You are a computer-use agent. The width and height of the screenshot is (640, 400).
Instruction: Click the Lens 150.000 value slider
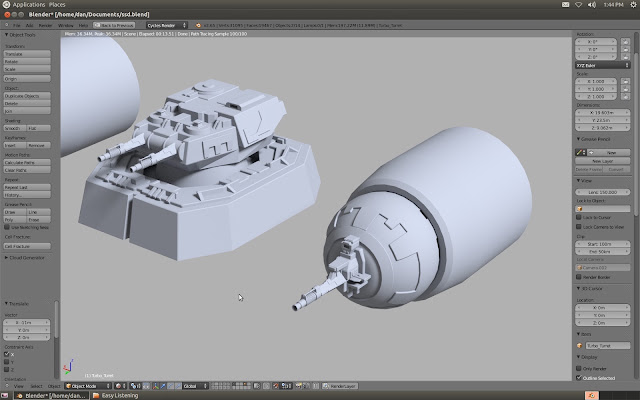point(602,192)
